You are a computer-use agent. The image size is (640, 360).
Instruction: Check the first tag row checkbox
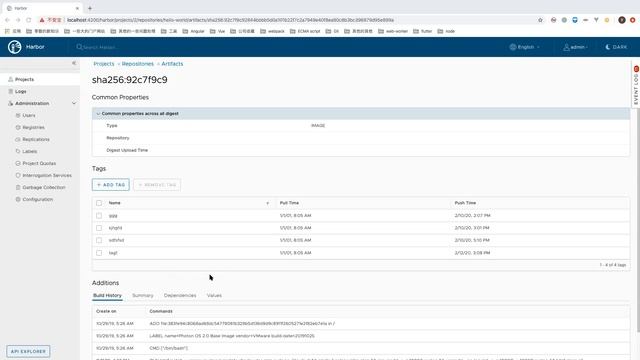tap(99, 216)
